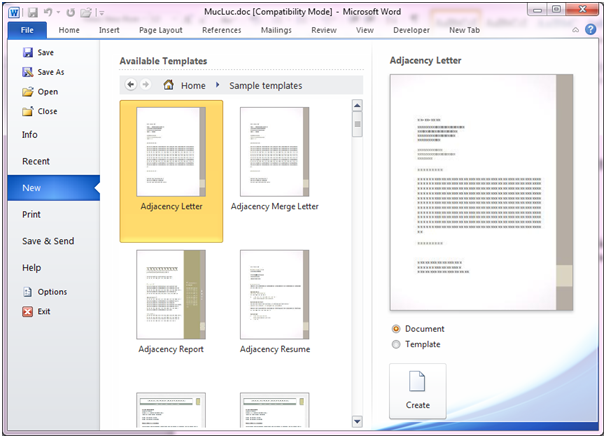This screenshot has height=436, width=605.
Task: Open the Customize Quick Access Toolbar dropdown
Action: pyautogui.click(x=102, y=13)
